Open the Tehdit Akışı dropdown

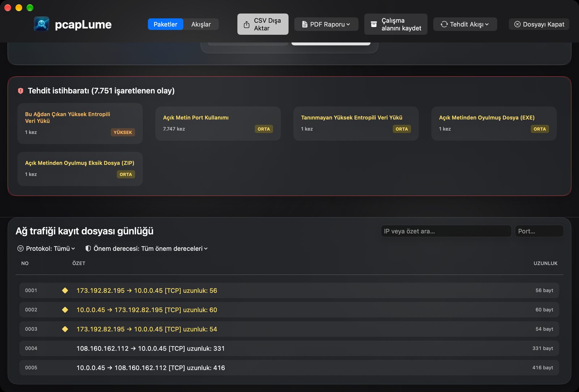[x=465, y=24]
